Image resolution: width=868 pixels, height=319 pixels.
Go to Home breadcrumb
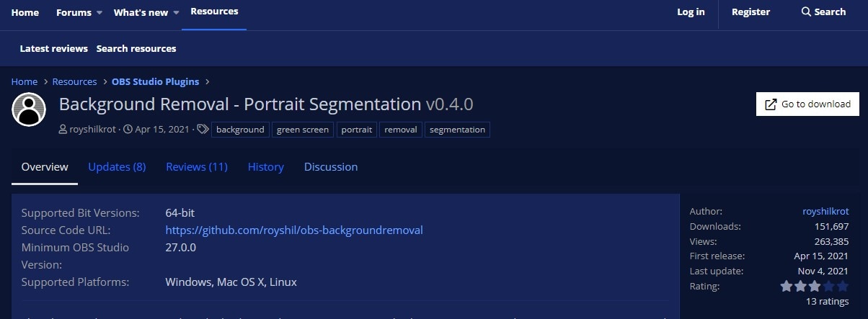coord(25,81)
